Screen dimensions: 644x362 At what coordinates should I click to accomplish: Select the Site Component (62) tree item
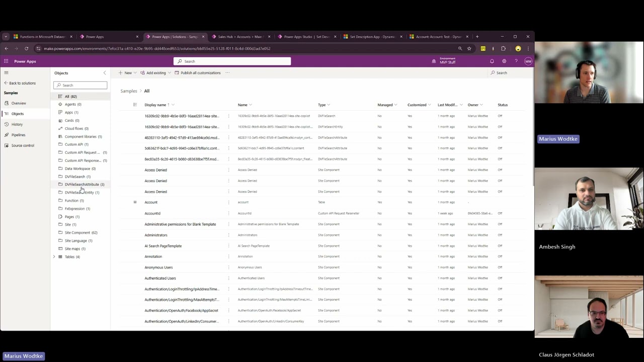tap(80, 233)
